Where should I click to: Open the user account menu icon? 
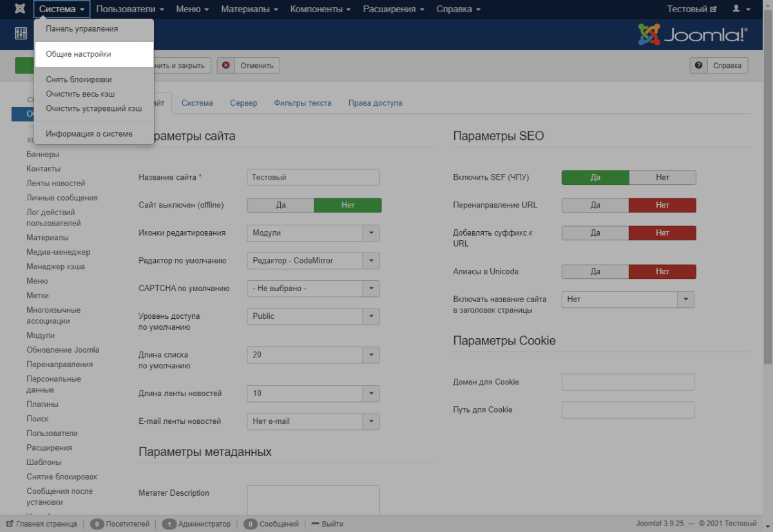pos(736,9)
